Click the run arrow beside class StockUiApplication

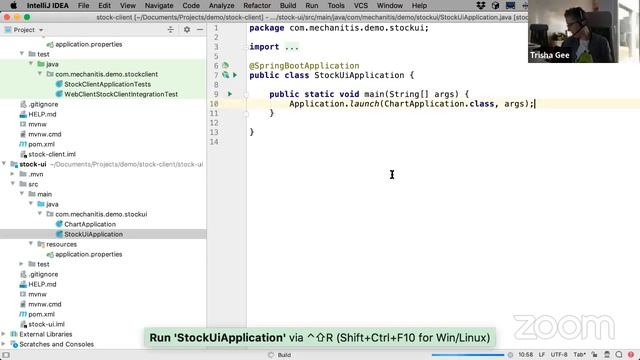[235, 75]
